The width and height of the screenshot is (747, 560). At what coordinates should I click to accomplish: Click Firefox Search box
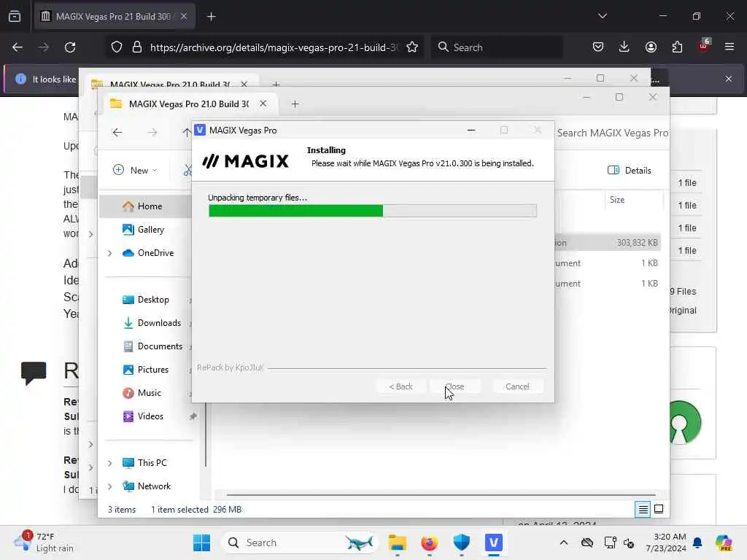pos(497,47)
